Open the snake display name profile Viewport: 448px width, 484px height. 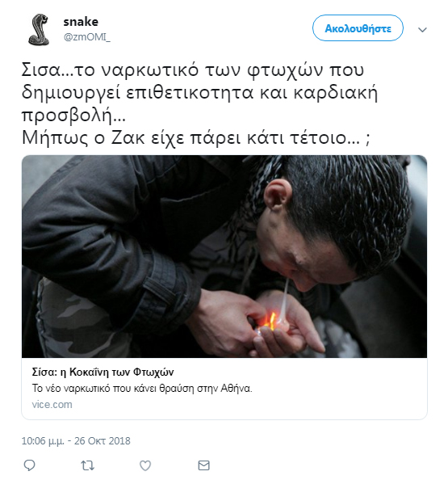tap(81, 22)
